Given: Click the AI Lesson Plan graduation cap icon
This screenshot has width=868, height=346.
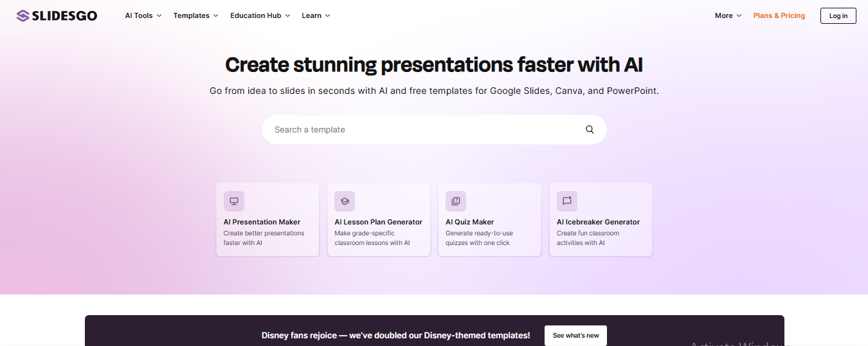Looking at the screenshot, I should pos(345,201).
